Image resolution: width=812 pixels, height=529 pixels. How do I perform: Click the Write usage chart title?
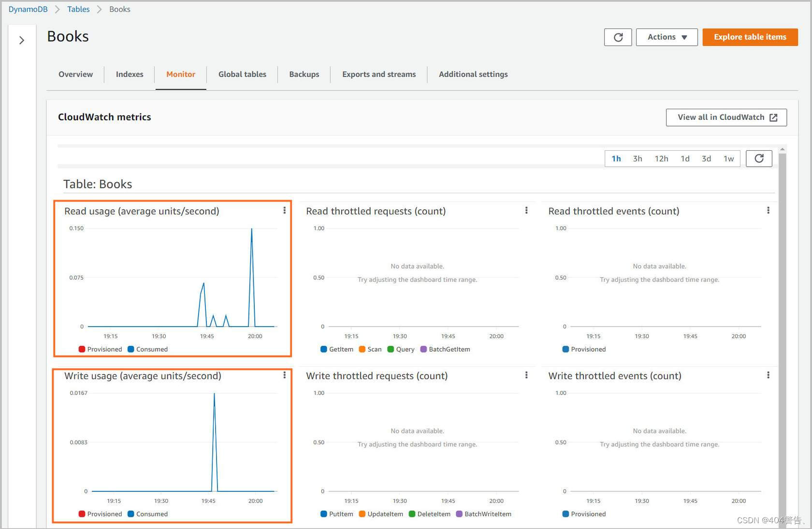click(x=143, y=376)
